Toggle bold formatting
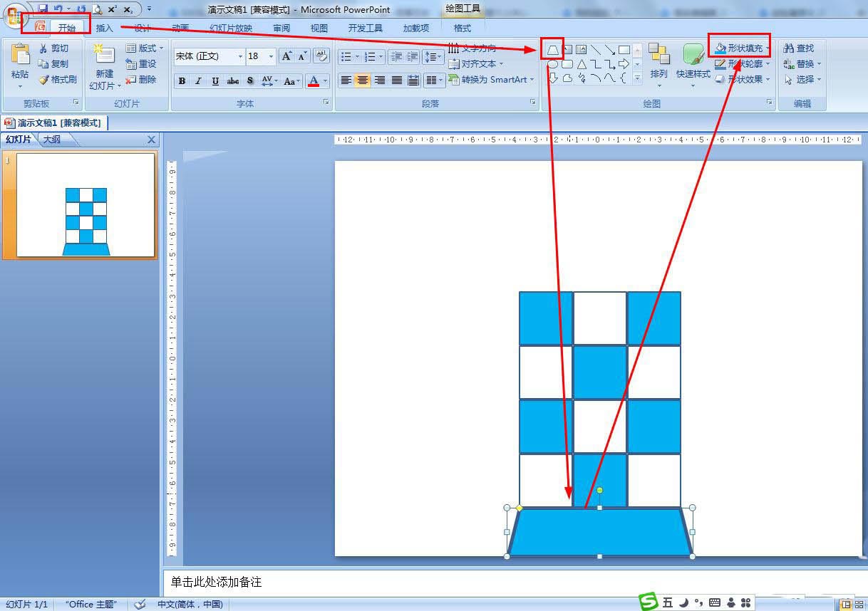 [182, 81]
